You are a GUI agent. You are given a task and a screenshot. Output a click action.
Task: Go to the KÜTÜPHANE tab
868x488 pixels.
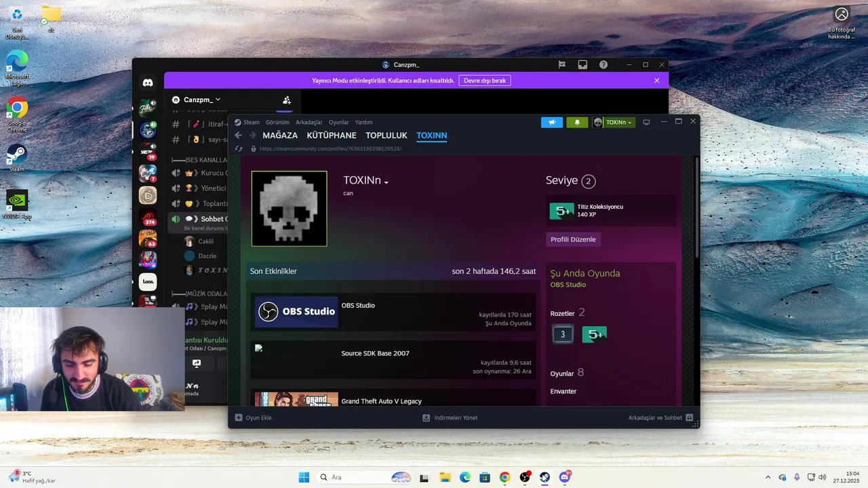click(x=332, y=136)
